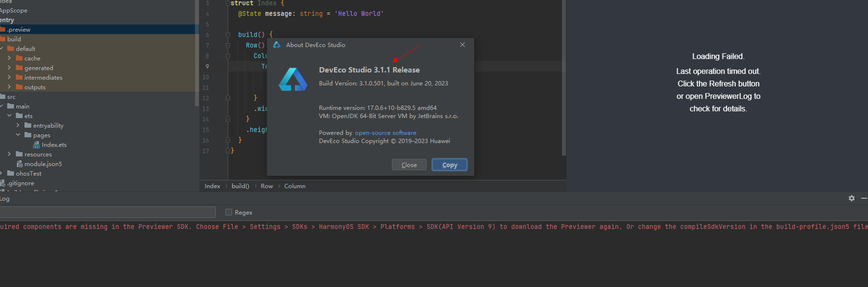Click the small DevEco icon in dialog title
The image size is (868, 287).
[277, 45]
